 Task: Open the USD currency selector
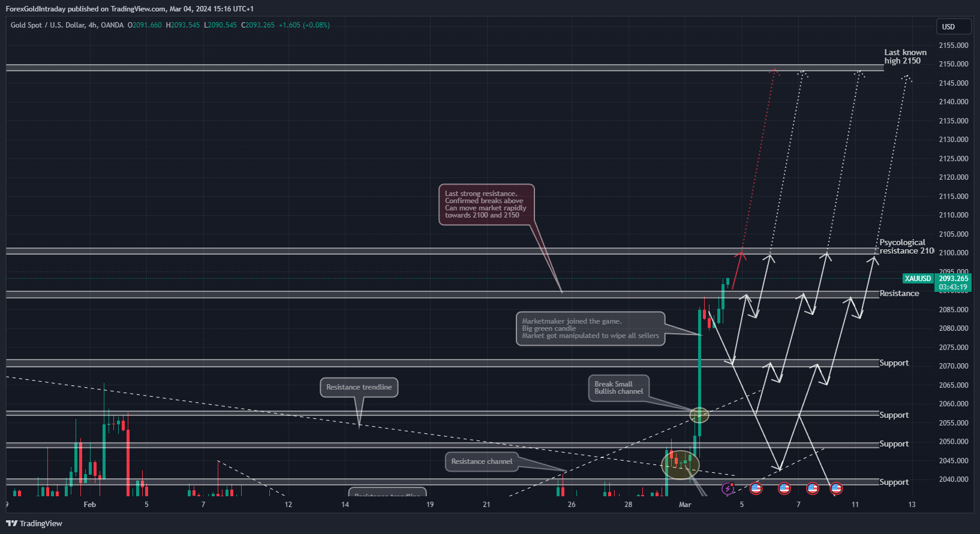pyautogui.click(x=954, y=26)
